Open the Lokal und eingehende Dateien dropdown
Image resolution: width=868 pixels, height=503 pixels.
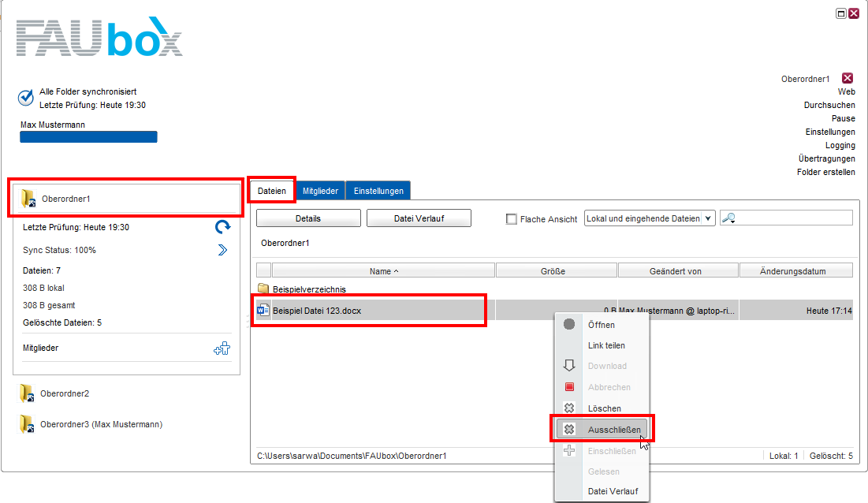650,218
